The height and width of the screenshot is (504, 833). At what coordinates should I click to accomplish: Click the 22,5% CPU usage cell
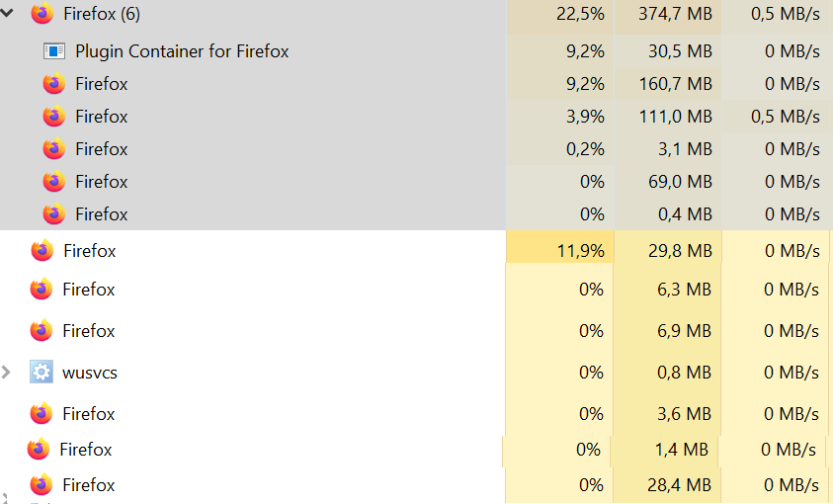pos(560,15)
